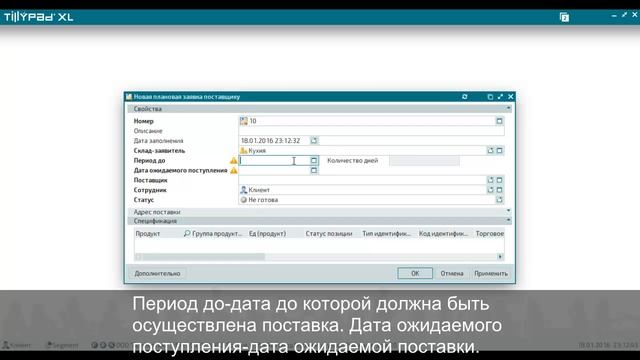Click the Клиент person icon
Screen dimensions: 640x360
(244, 190)
